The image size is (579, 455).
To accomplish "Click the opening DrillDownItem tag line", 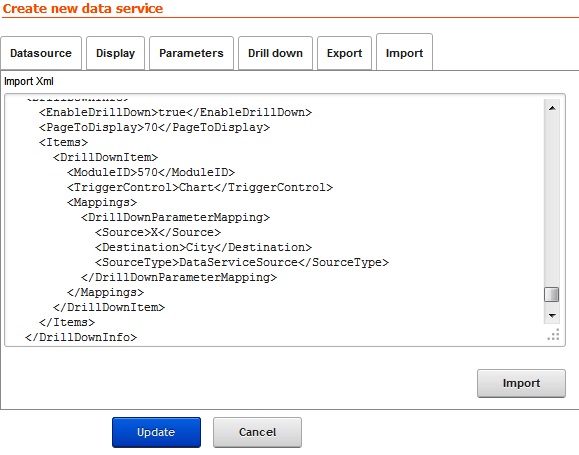I will point(105,157).
